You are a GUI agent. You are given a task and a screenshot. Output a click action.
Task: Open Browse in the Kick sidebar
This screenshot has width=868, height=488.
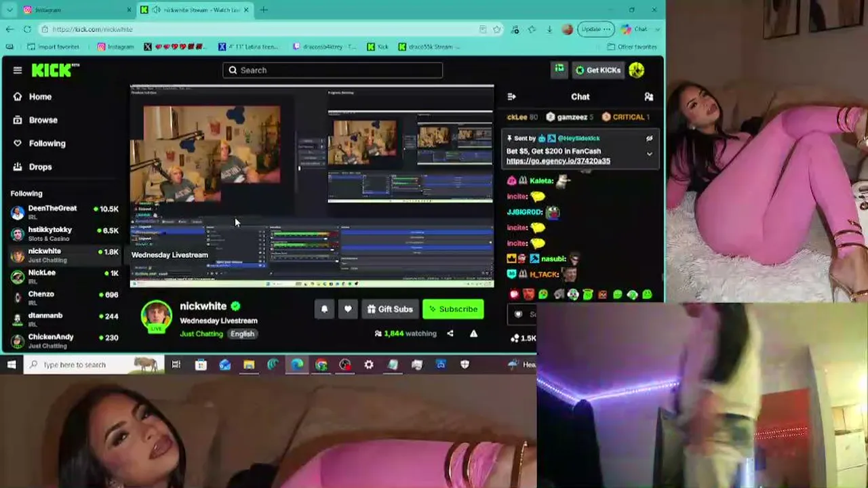pos(35,120)
